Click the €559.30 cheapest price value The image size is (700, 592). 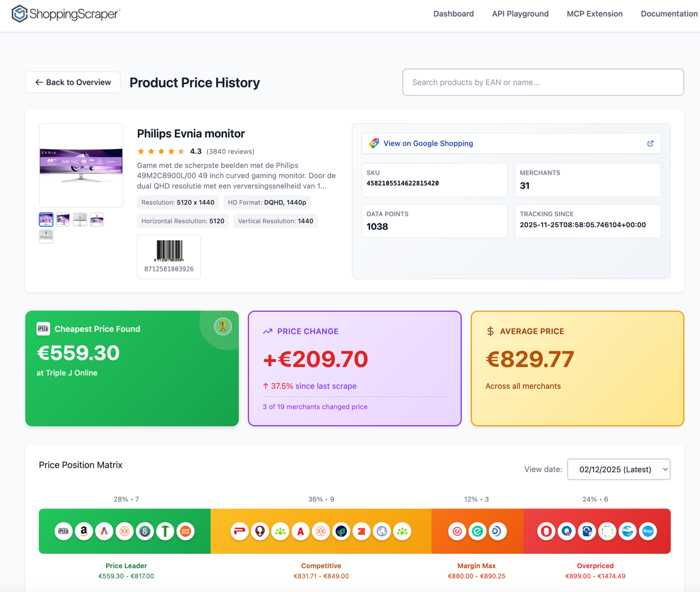(78, 353)
